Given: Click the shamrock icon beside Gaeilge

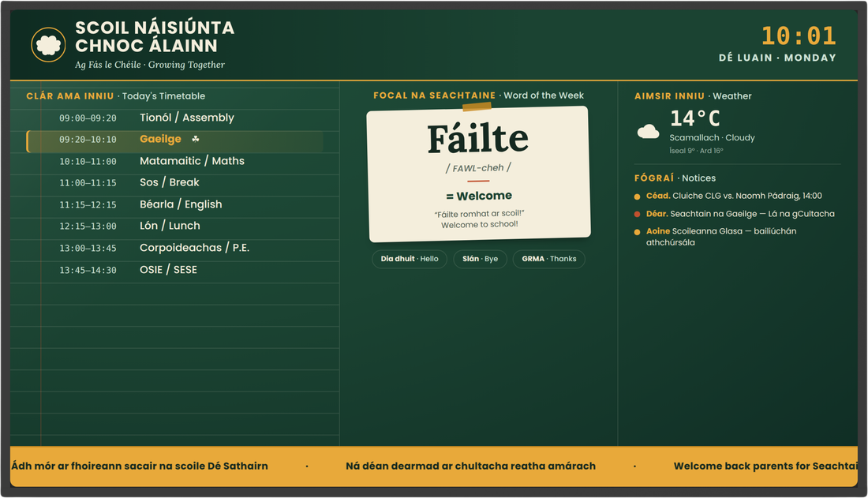Looking at the screenshot, I should coord(196,139).
